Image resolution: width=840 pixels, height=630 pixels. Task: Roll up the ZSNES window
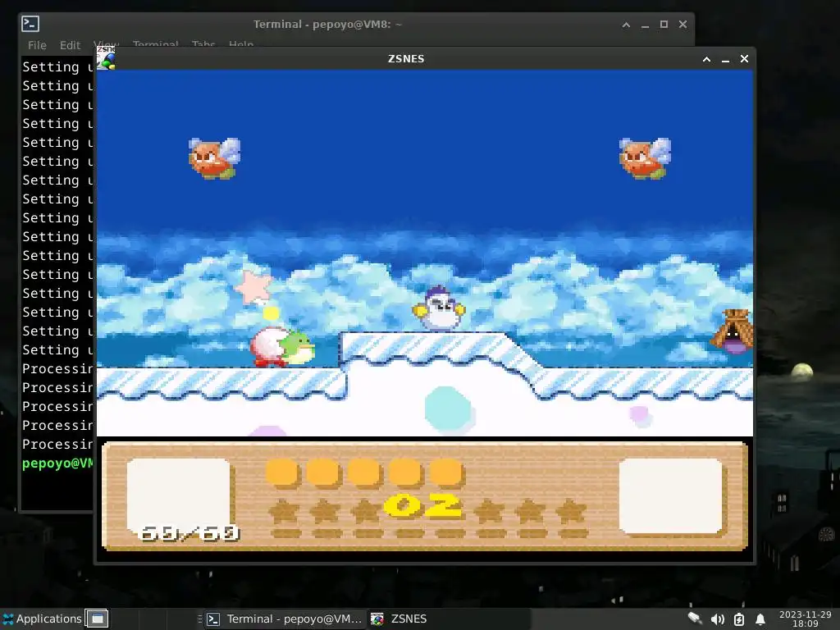click(x=706, y=59)
